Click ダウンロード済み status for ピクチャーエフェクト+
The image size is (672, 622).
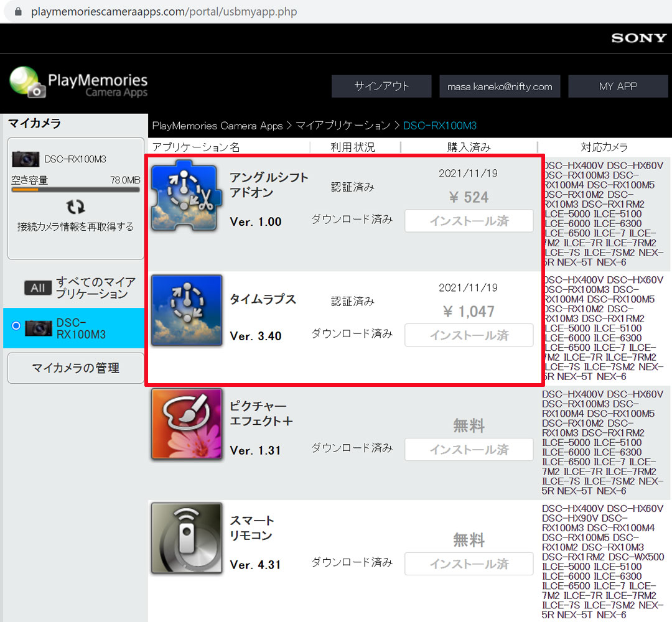pos(352,448)
